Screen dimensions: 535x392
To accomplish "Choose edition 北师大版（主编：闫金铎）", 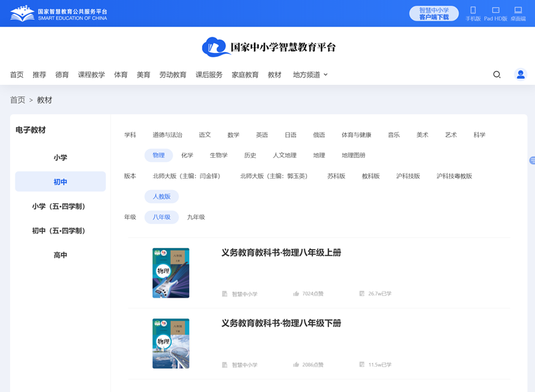I will click(x=187, y=176).
